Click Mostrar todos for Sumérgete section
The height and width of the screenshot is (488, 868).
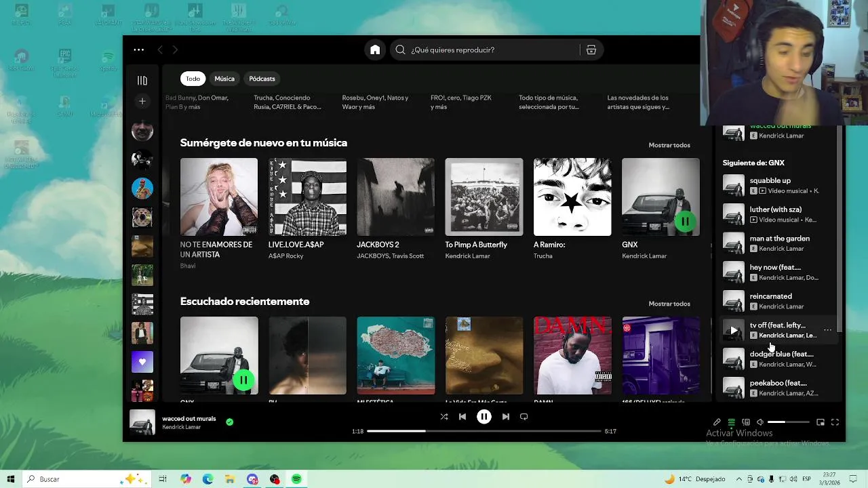669,145
